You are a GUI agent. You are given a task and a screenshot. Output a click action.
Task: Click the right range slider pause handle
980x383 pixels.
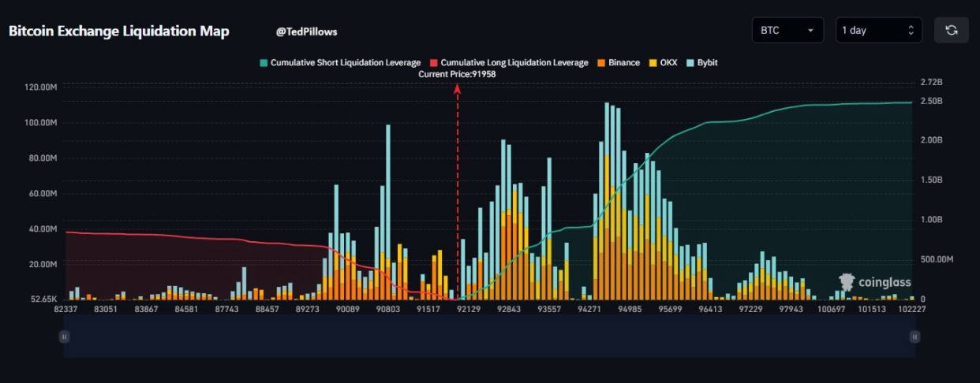tap(915, 337)
